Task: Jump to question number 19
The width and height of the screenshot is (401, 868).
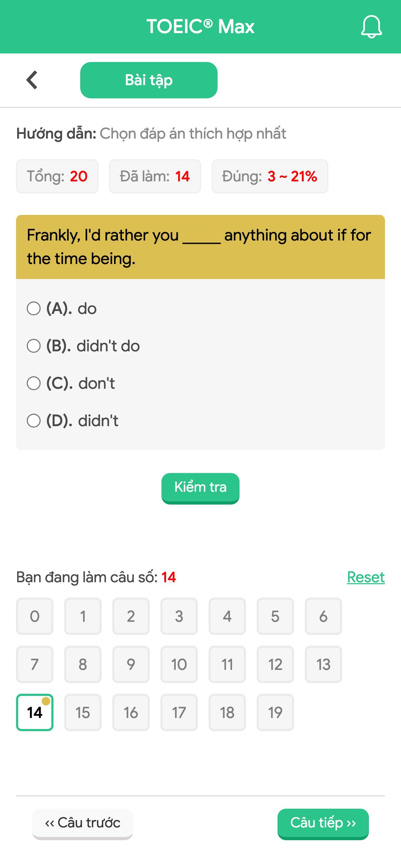Action: 275,712
